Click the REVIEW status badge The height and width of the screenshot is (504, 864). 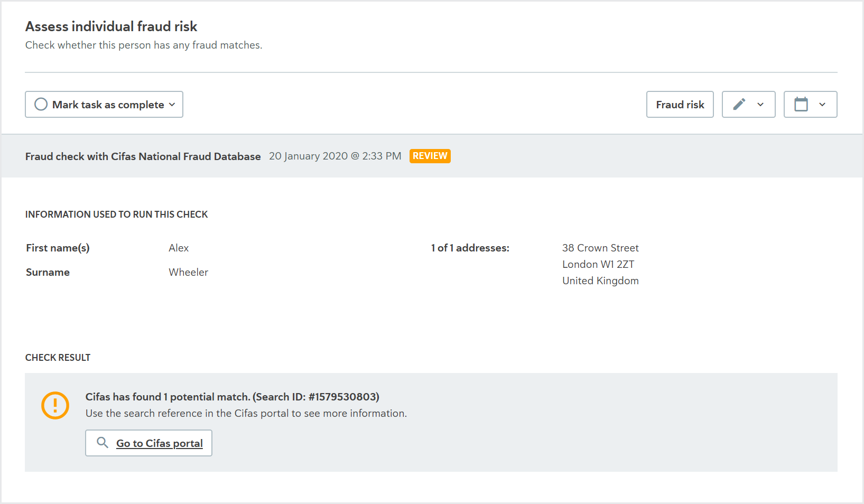(x=430, y=156)
